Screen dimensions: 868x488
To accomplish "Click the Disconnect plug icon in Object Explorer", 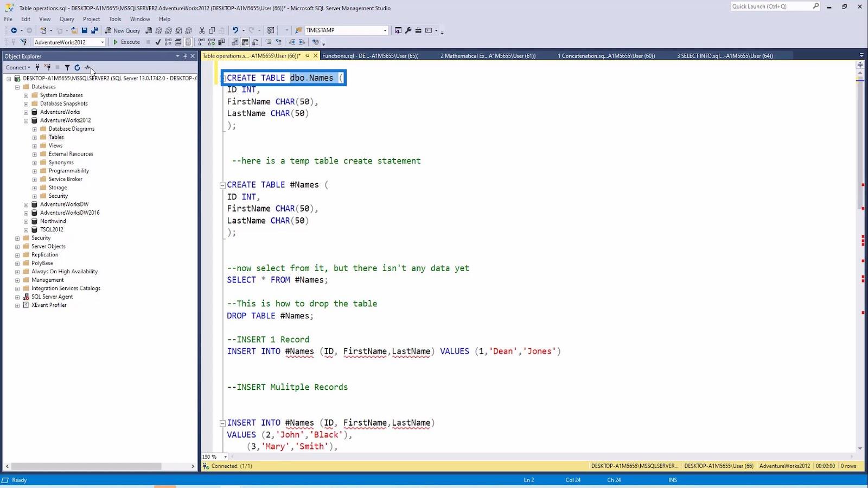I will [48, 68].
